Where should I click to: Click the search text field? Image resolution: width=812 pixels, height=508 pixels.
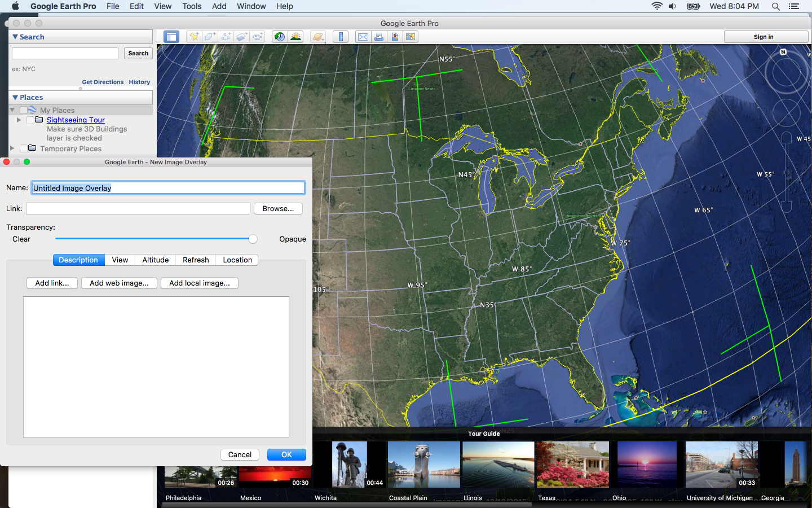point(65,53)
